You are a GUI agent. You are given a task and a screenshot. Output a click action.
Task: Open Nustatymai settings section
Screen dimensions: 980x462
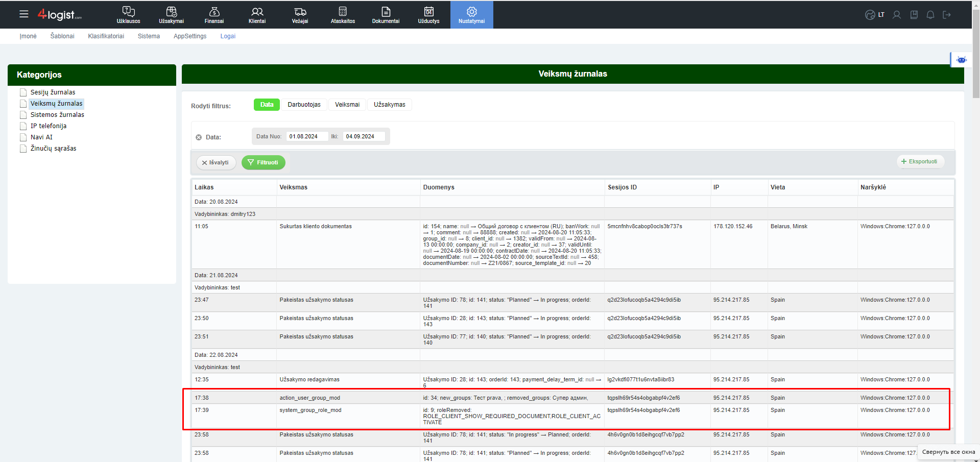coord(471,14)
